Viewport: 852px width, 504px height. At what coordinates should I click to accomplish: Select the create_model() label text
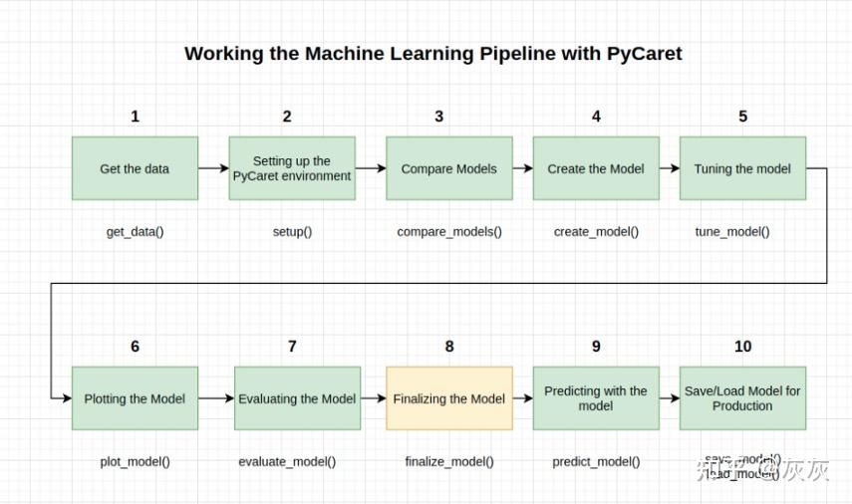click(x=596, y=232)
